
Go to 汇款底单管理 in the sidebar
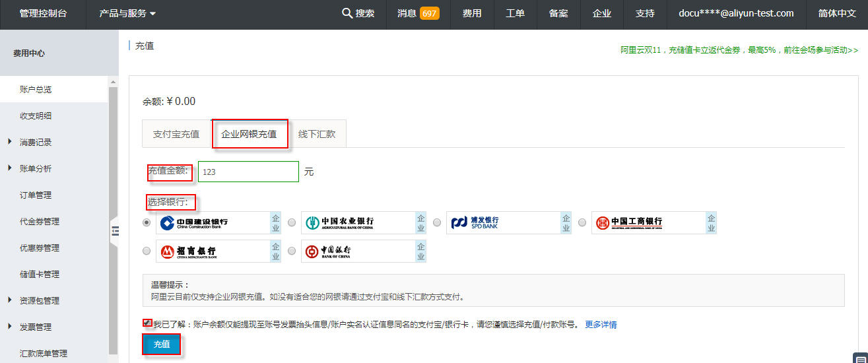[x=44, y=353]
